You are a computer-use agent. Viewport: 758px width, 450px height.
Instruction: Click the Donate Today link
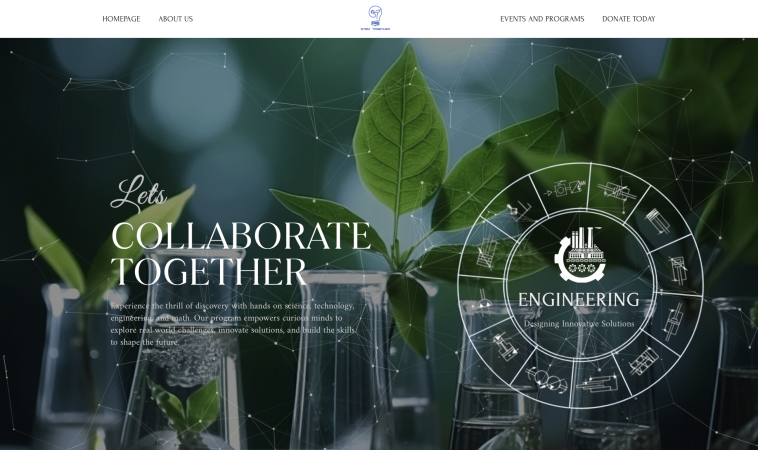point(628,19)
